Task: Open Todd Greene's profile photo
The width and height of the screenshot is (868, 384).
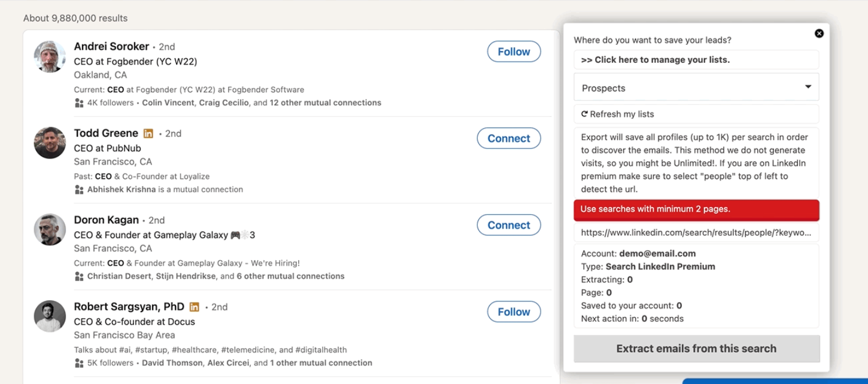Action: (50, 143)
